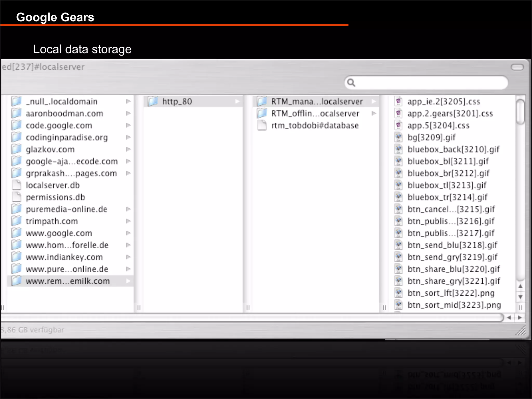Select btn_cancel...[3215].gif file name
Image resolution: width=532 pixels, height=399 pixels.
pyautogui.click(x=451, y=209)
